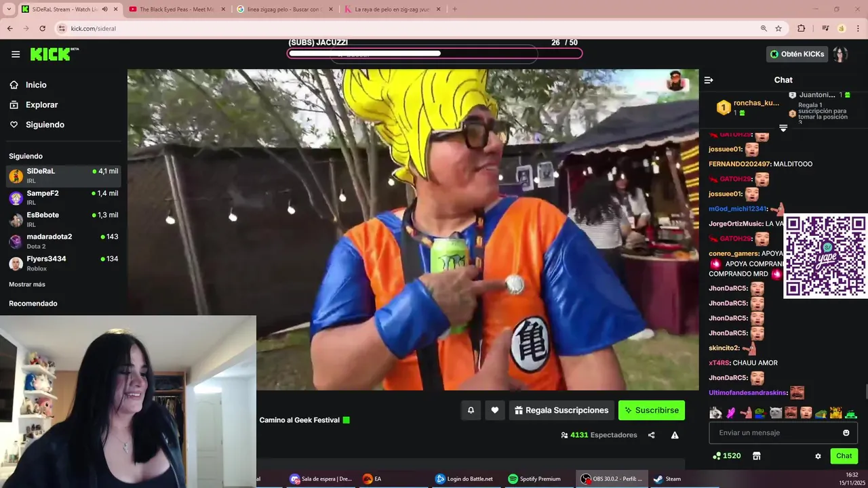Bookmark this page with star icon
This screenshot has width=868, height=488.
[x=778, y=28]
